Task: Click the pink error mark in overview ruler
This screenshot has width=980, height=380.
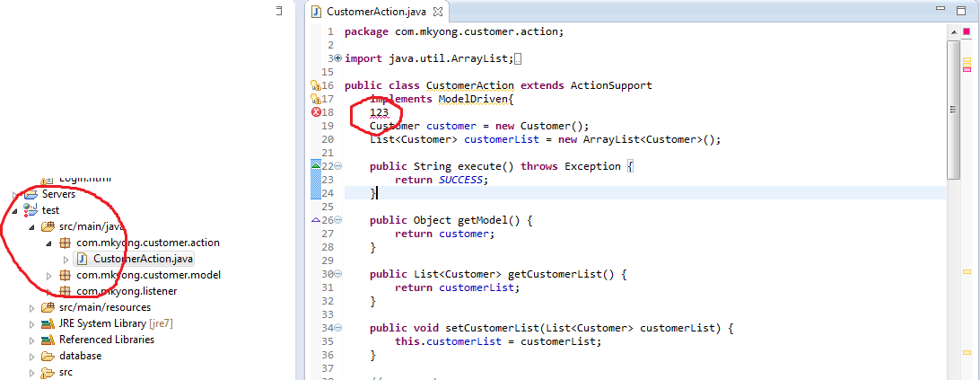Action: (x=967, y=69)
